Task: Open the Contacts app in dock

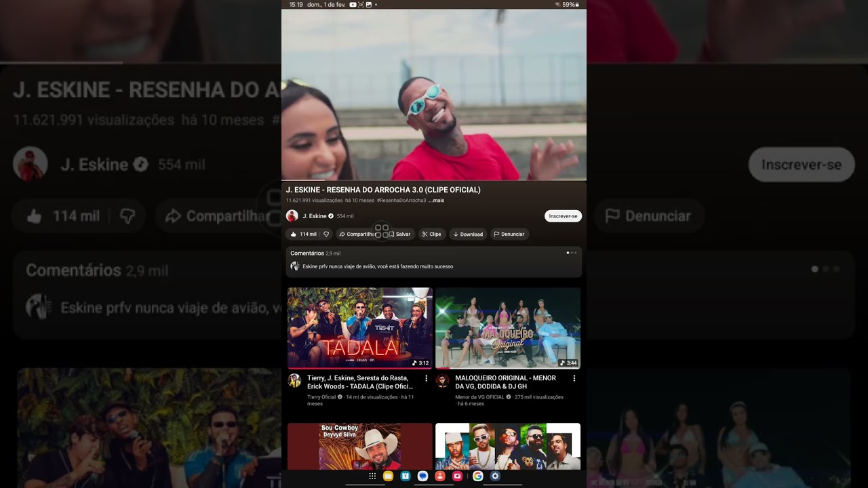Action: tap(440, 476)
